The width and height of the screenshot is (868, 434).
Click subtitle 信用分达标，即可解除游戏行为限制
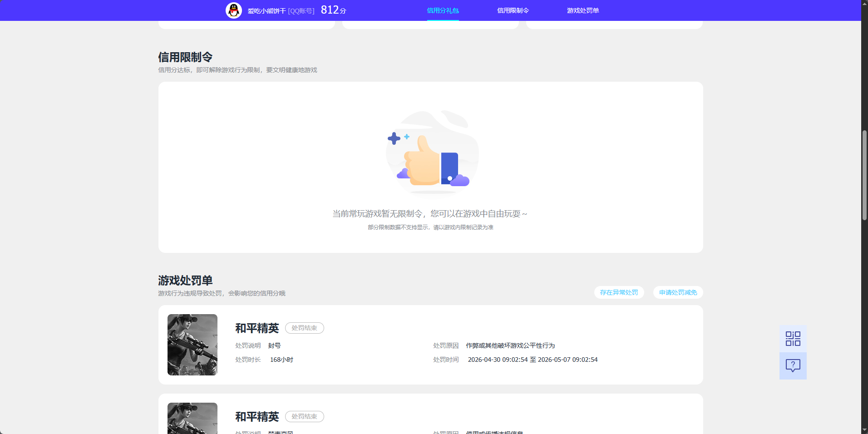[237, 70]
